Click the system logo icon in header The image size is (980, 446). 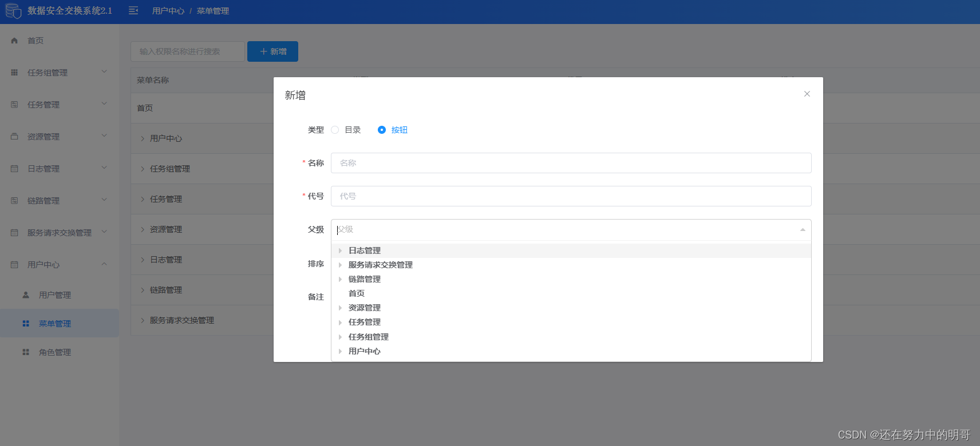tap(13, 11)
